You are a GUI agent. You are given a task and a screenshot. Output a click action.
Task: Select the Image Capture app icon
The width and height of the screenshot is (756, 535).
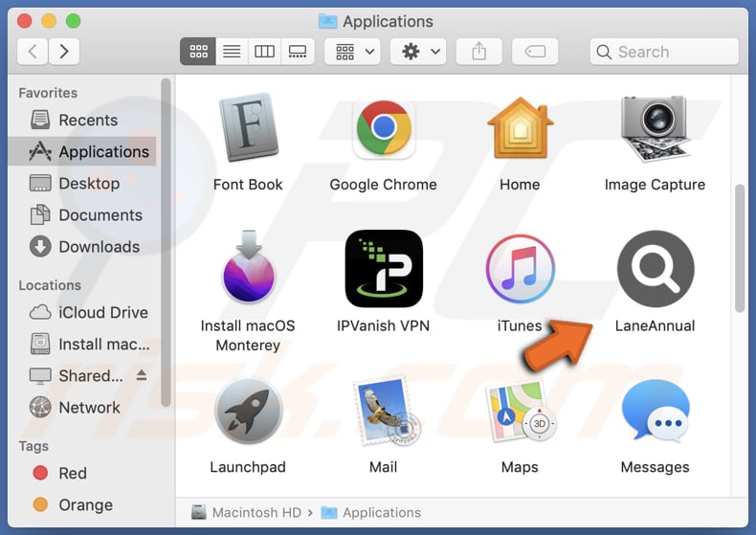655,128
